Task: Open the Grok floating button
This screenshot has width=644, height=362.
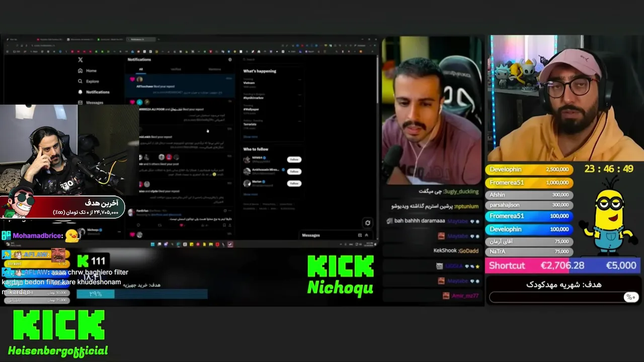Action: coord(368,223)
